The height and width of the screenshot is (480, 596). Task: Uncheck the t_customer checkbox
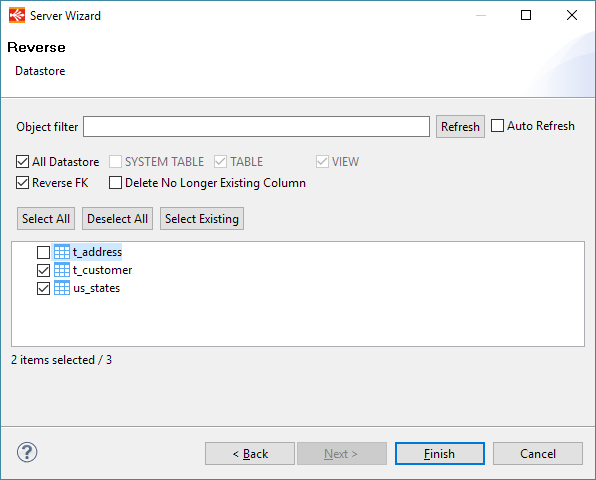pyautogui.click(x=43, y=271)
